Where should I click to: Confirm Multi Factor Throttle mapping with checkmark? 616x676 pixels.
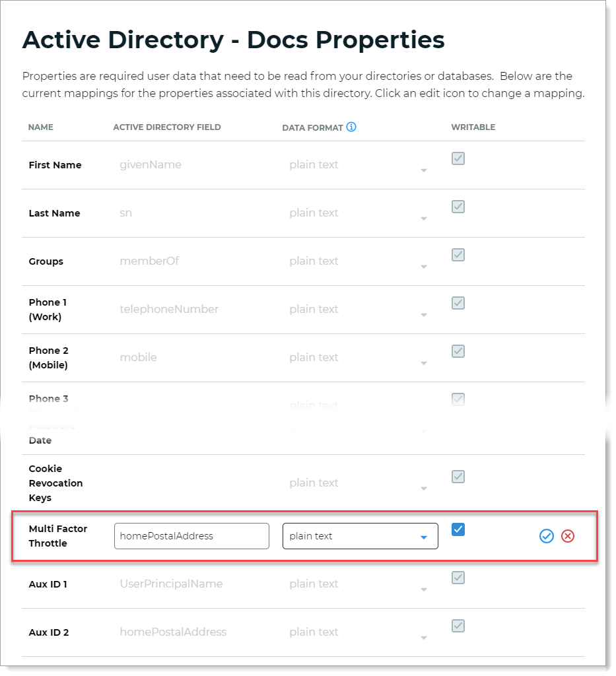click(x=546, y=536)
